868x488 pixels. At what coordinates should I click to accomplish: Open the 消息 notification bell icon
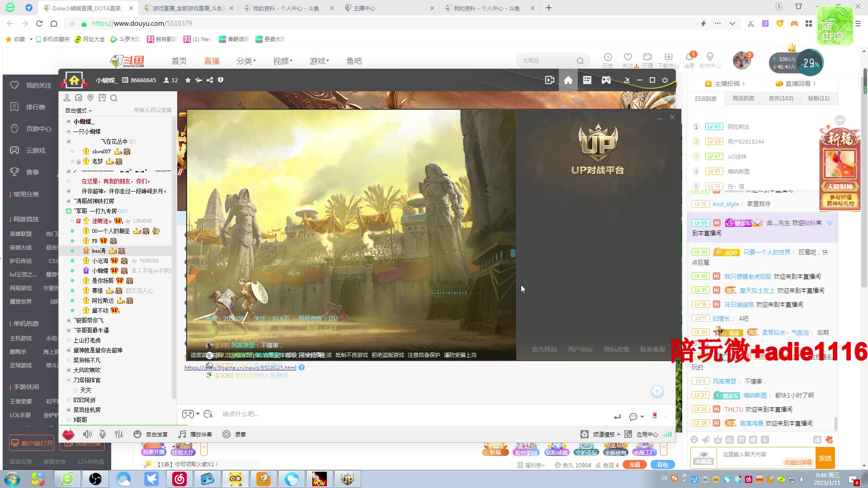(689, 57)
